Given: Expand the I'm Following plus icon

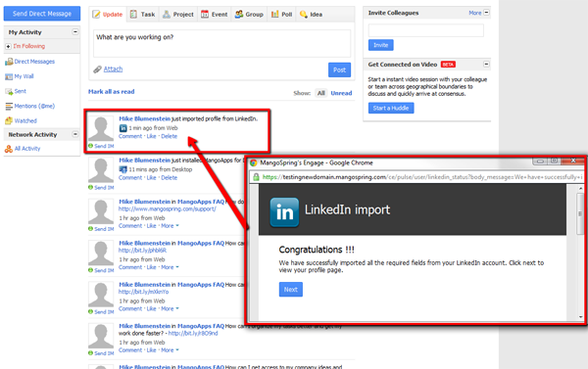Looking at the screenshot, I should (8, 46).
